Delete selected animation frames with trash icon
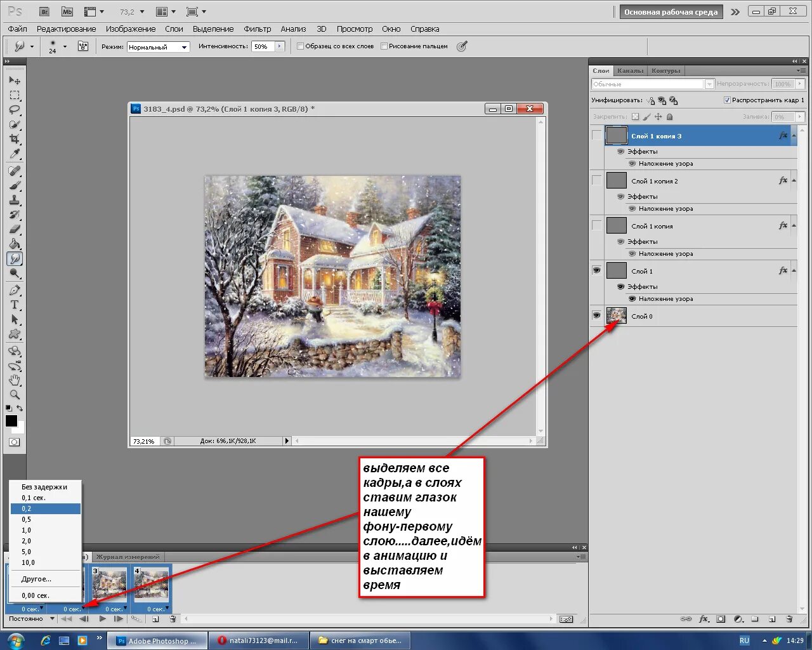 point(173,619)
